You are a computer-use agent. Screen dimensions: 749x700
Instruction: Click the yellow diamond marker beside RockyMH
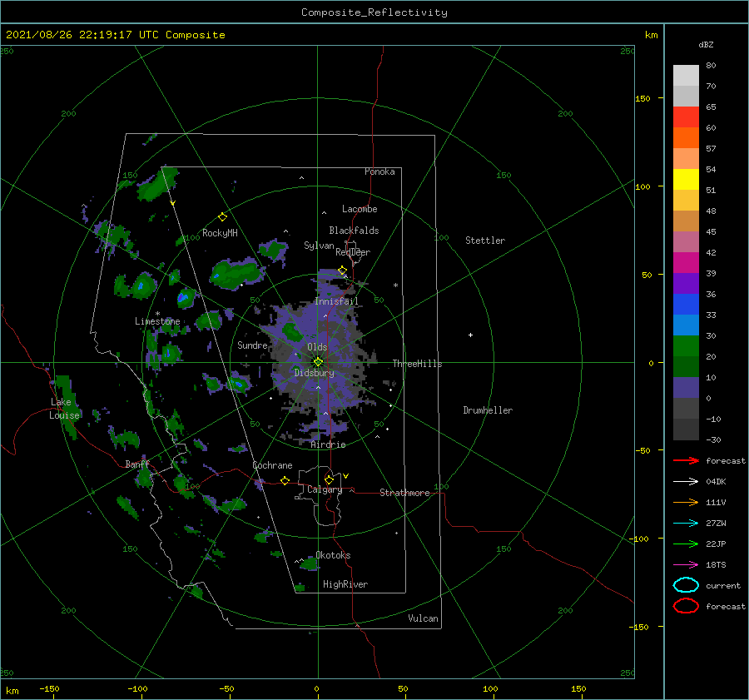pyautogui.click(x=222, y=217)
